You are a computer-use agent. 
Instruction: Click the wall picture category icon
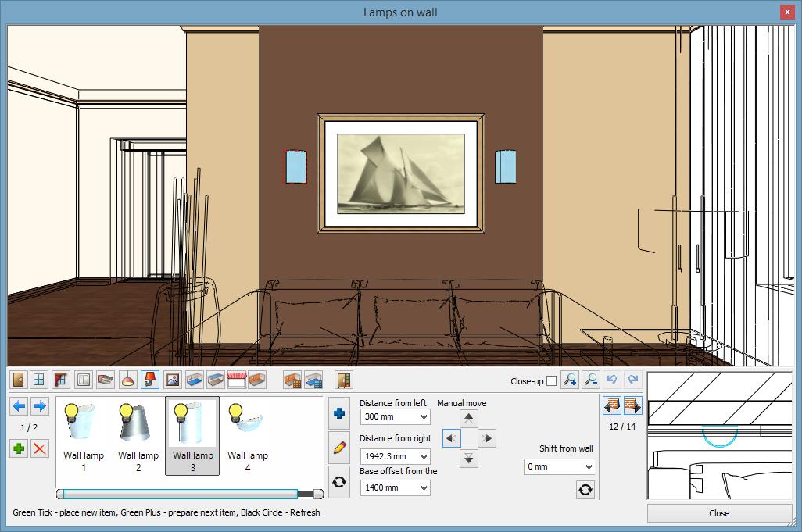click(x=172, y=380)
